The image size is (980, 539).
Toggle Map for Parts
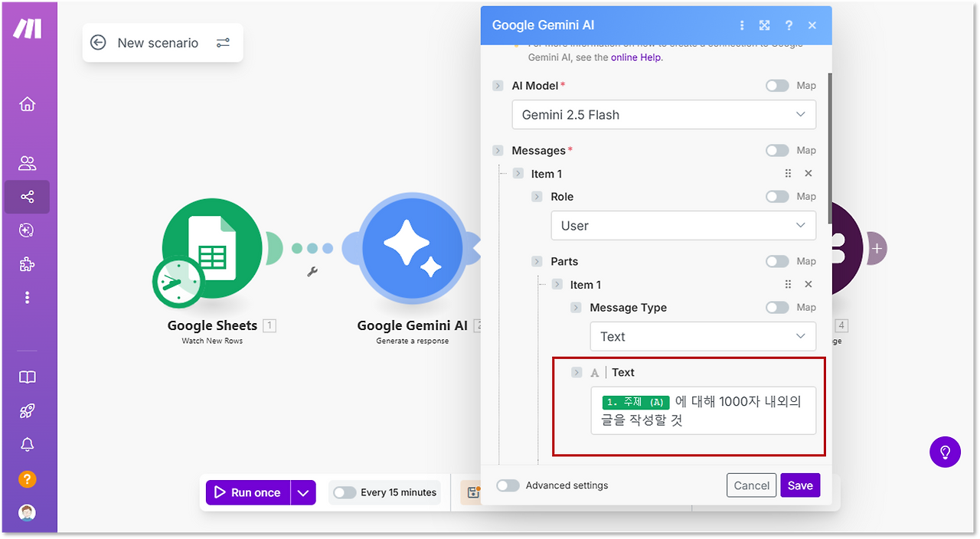[777, 262]
